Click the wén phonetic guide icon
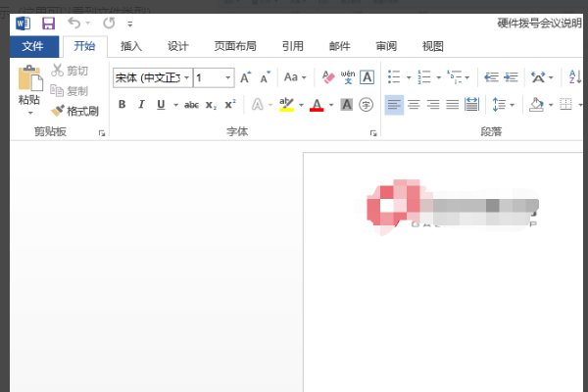 coord(348,77)
